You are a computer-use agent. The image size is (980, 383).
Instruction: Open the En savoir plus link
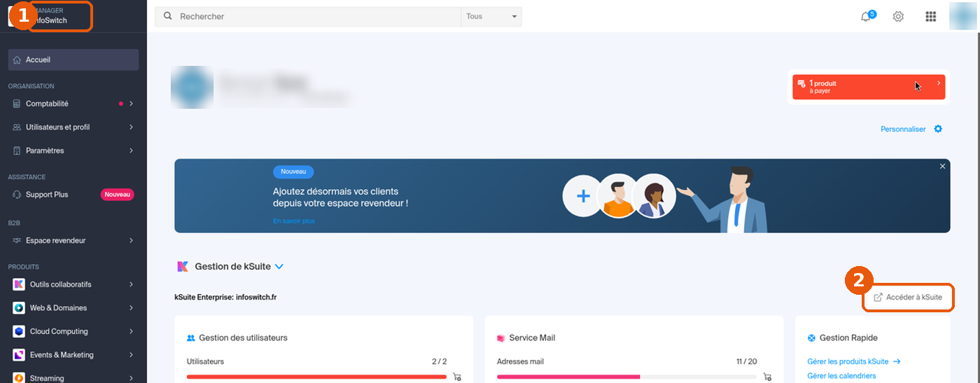click(x=294, y=221)
